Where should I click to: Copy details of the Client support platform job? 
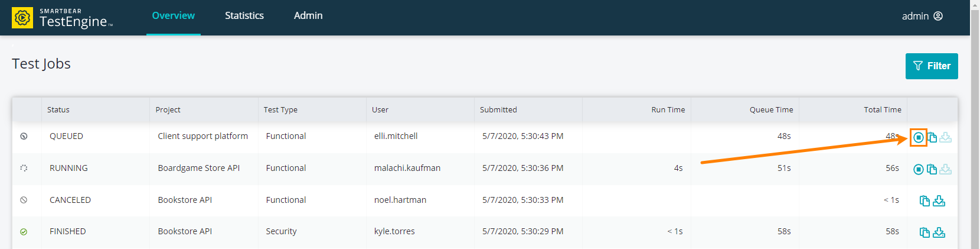932,137
